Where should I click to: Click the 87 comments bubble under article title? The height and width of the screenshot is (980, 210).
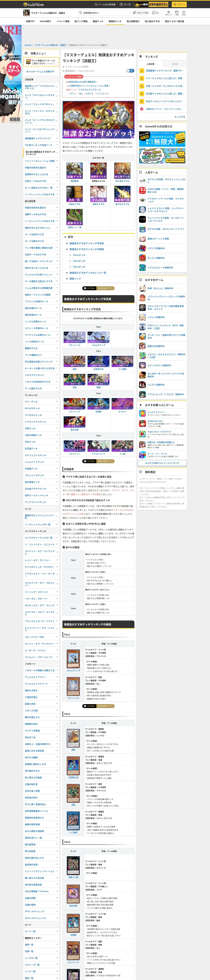[x=130, y=71]
